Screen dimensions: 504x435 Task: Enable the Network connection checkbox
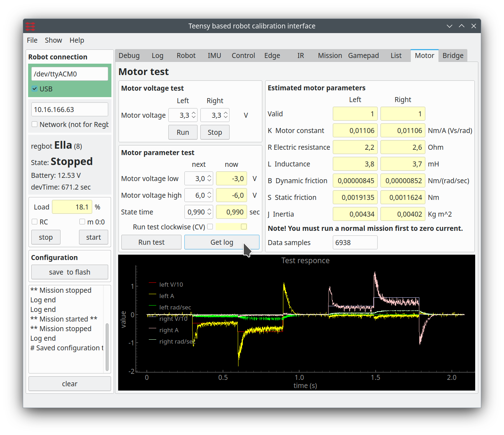pyautogui.click(x=35, y=124)
